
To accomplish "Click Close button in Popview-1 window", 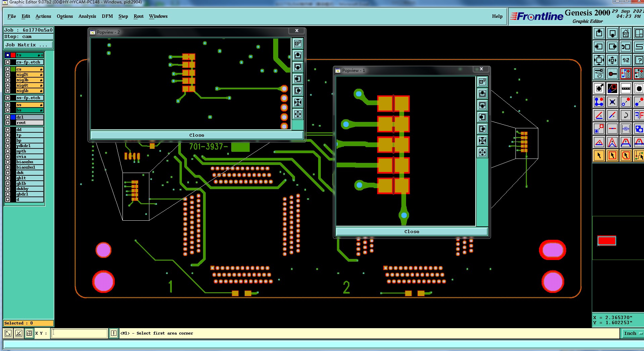I will (412, 231).
